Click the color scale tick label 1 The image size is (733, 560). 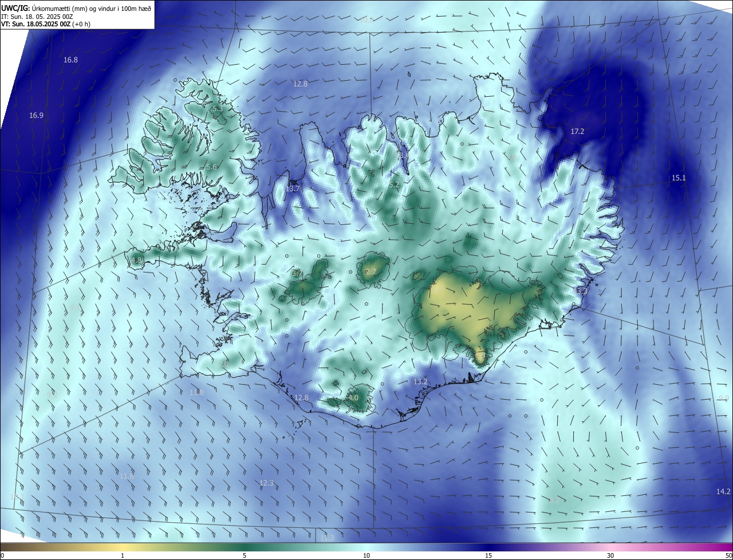(x=123, y=555)
